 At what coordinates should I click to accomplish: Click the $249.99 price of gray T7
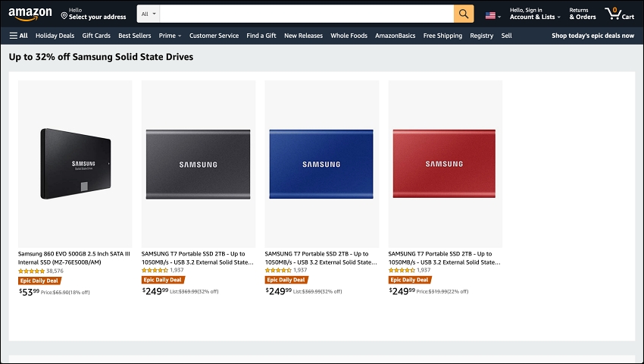155,291
